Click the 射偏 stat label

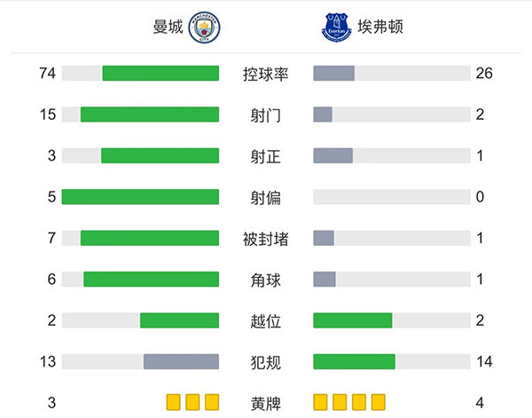click(x=266, y=197)
